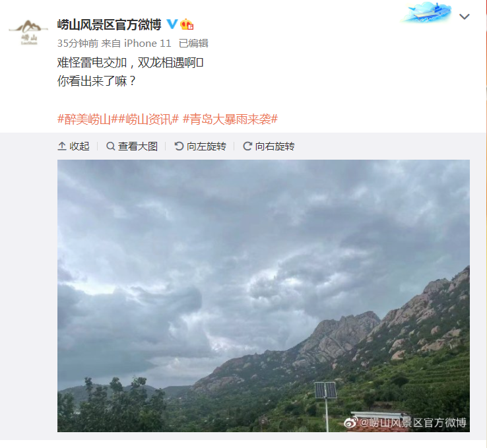This screenshot has width=487, height=448.
Task: Open hashtag #青岛大暴雨来袭#
Action: pyautogui.click(x=230, y=119)
